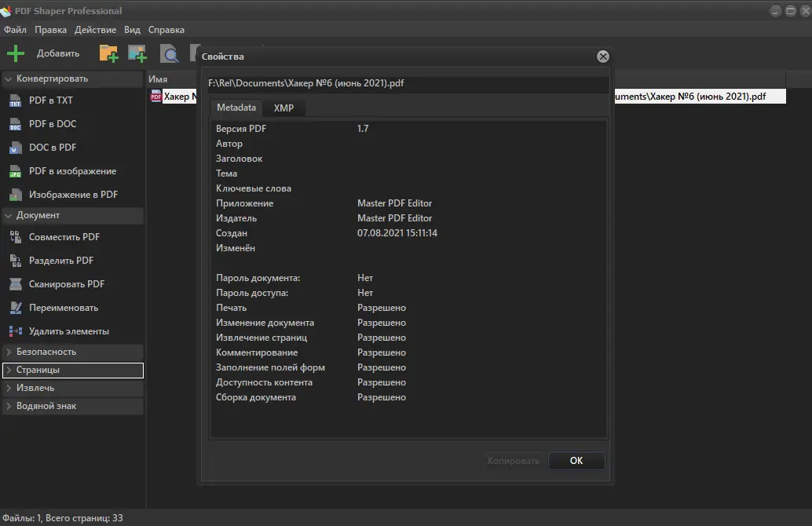
Task: Click Разрешено value for Печать
Action: 382,308
